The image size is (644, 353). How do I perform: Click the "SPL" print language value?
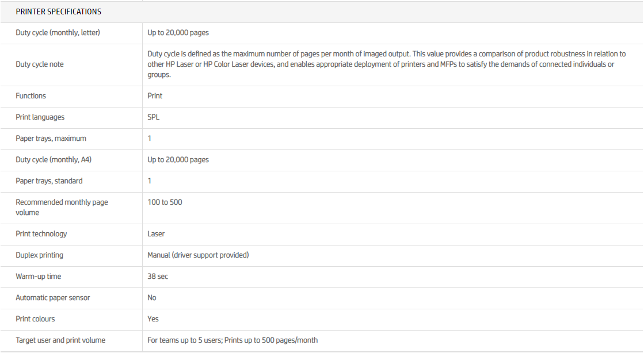tap(154, 117)
